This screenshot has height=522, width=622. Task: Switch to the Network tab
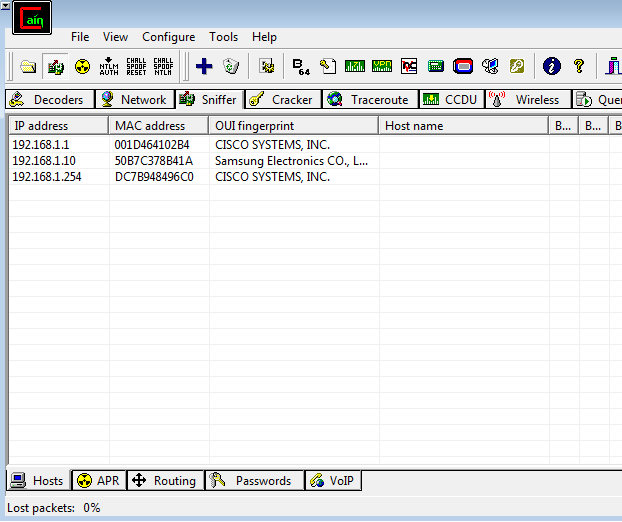pyautogui.click(x=135, y=99)
